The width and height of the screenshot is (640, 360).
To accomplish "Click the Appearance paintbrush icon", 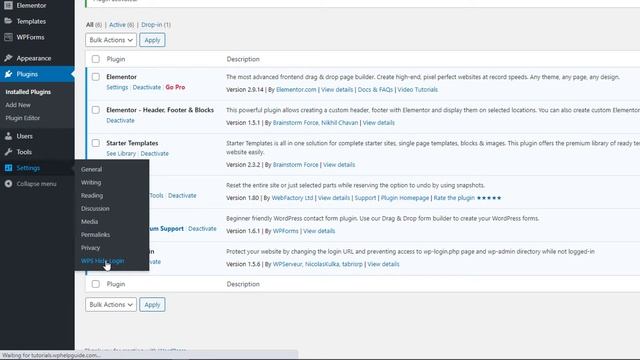I will [x=8, y=58].
